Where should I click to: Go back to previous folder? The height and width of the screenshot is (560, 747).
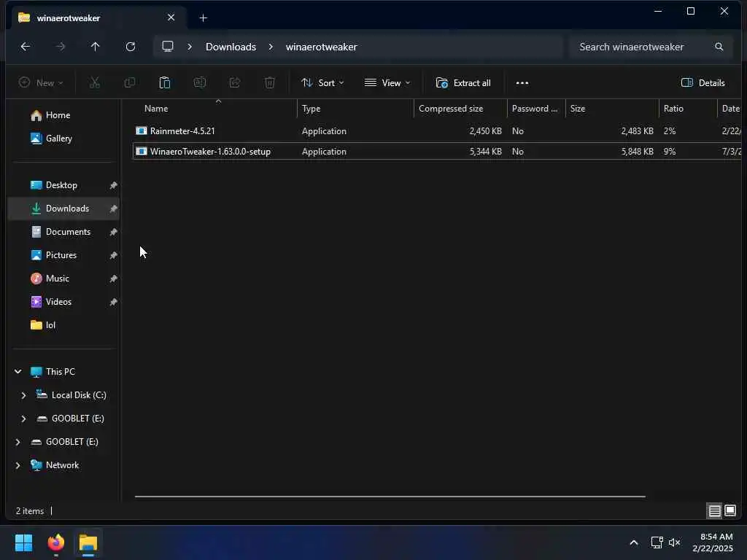point(26,47)
